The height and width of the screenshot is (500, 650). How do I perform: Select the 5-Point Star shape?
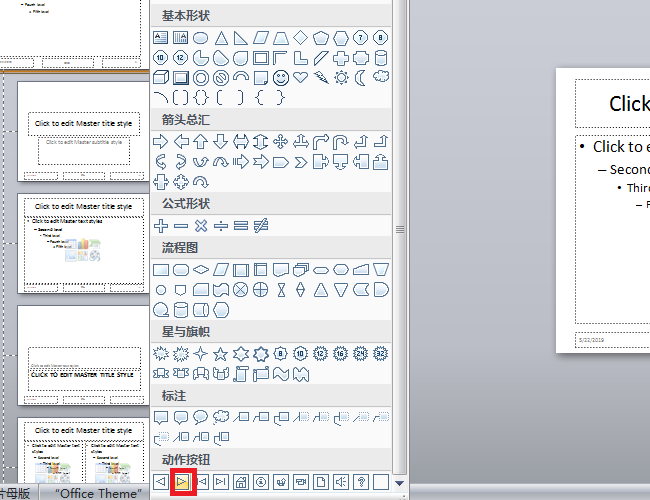coord(221,354)
